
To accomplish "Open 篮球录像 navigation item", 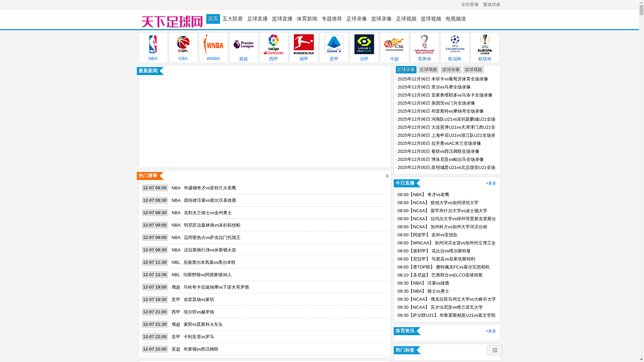I will [381, 19].
